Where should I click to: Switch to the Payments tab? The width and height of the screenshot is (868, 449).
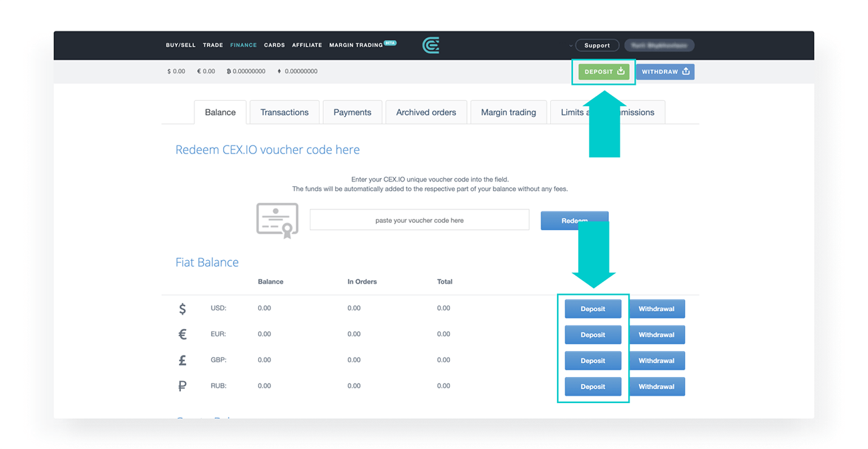353,112
